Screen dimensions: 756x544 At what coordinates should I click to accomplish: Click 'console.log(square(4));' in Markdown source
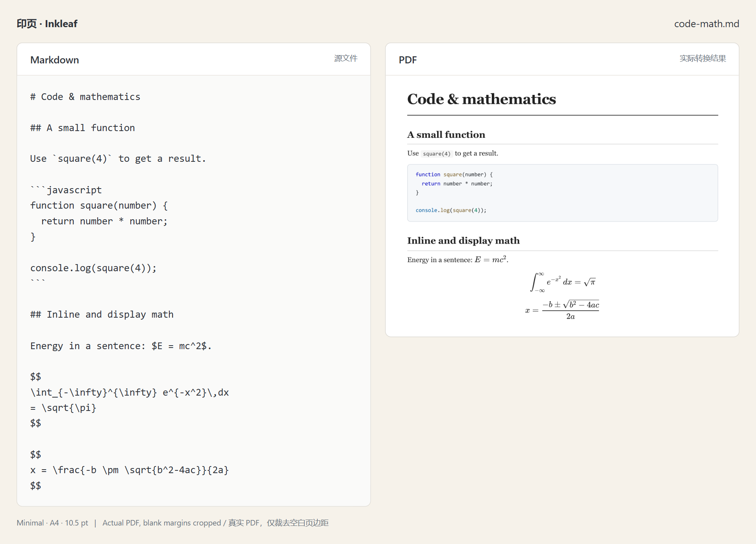point(93,268)
